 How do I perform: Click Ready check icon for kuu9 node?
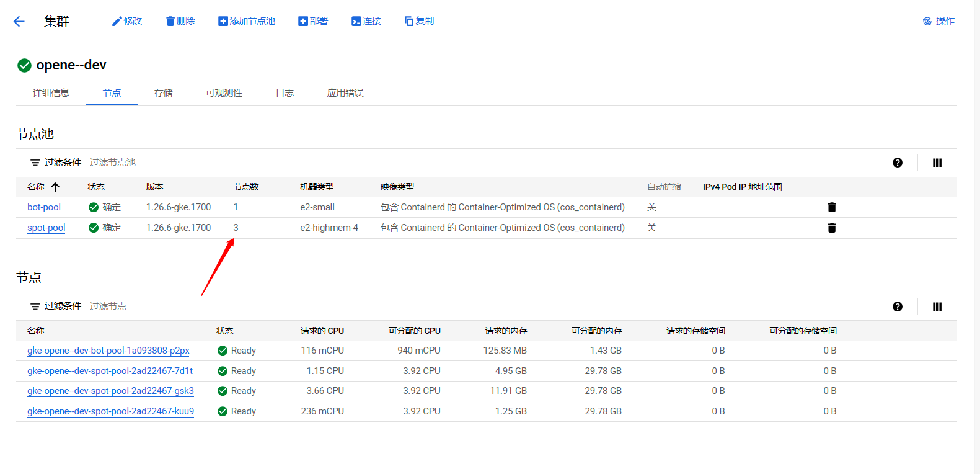223,411
